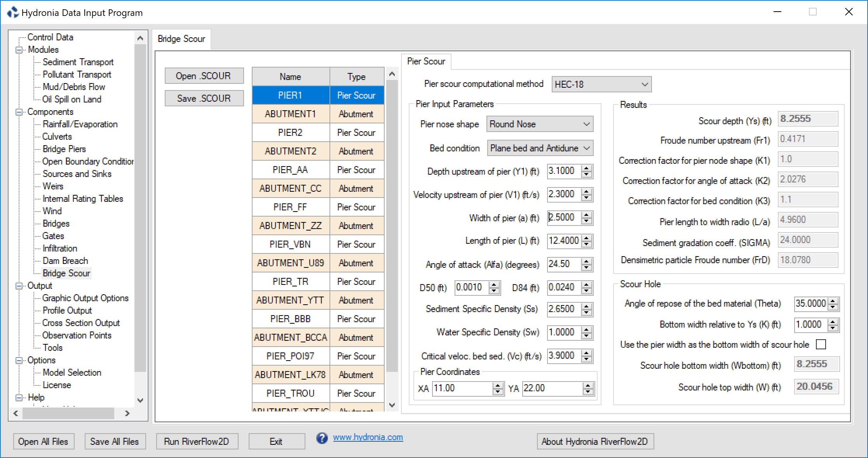The height and width of the screenshot is (458, 868).
Task: Decrease Length of pier (L) value
Action: click(587, 244)
